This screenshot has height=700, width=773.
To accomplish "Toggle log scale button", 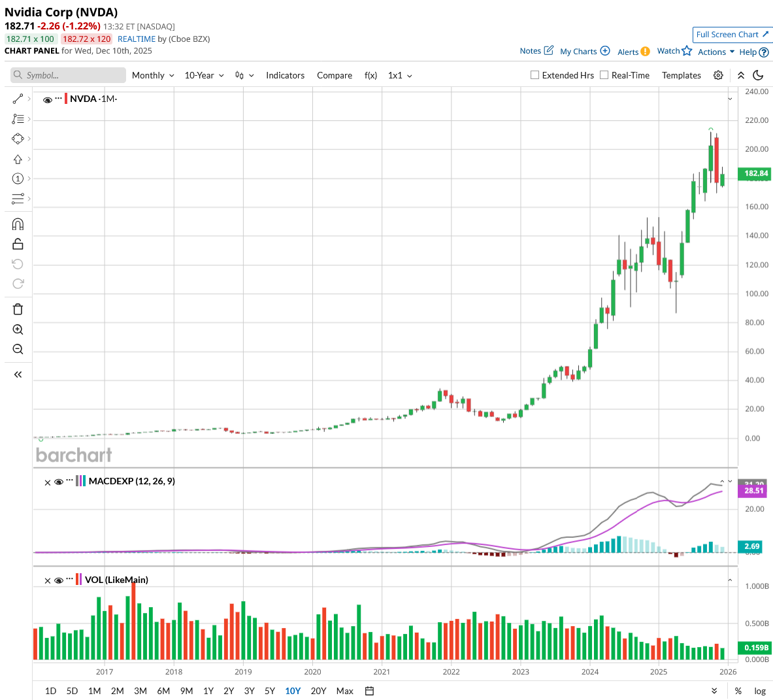I will point(760,691).
